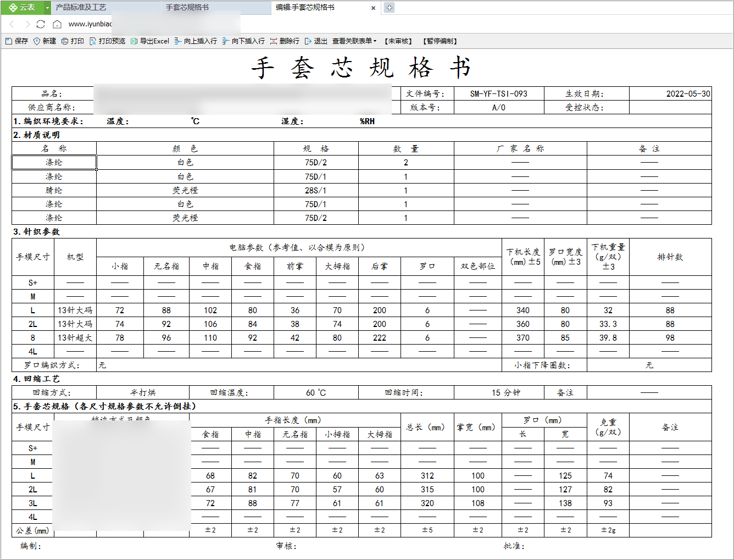
Task: Click the 打印 printer icon
Action: click(x=65, y=41)
